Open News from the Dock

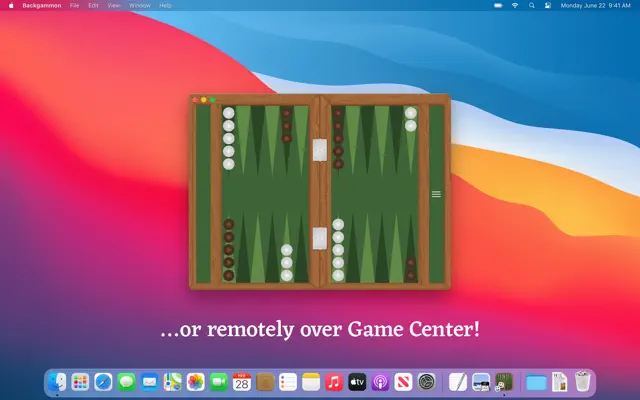click(x=403, y=382)
